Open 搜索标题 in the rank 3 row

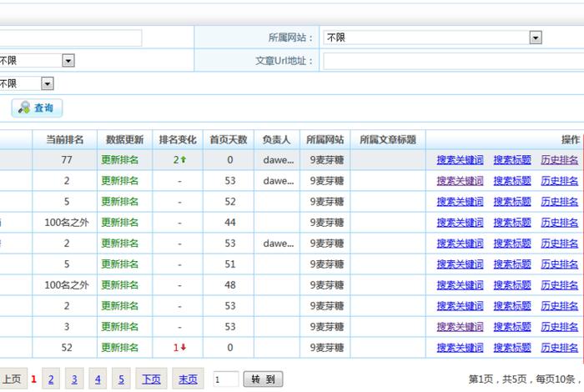512,327
